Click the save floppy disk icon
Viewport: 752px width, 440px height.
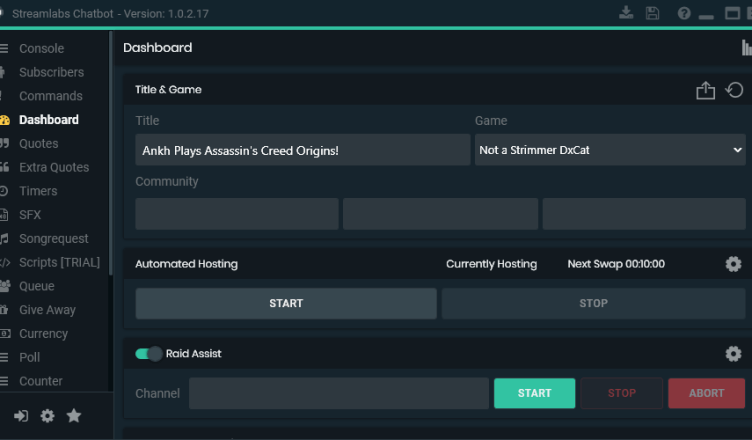653,13
